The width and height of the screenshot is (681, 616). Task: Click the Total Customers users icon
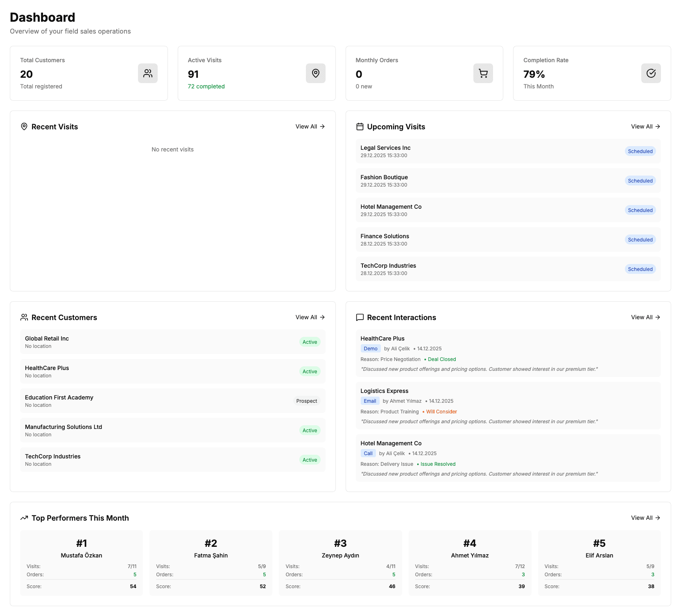[148, 73]
